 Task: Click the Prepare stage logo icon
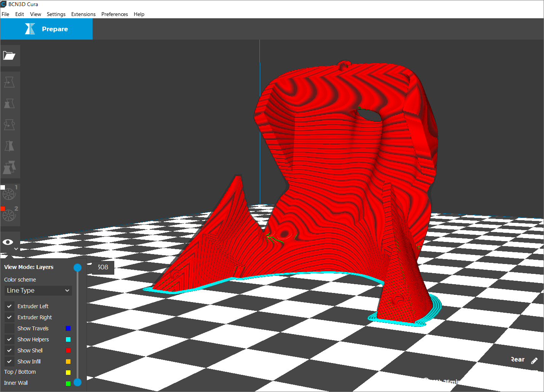coord(30,29)
